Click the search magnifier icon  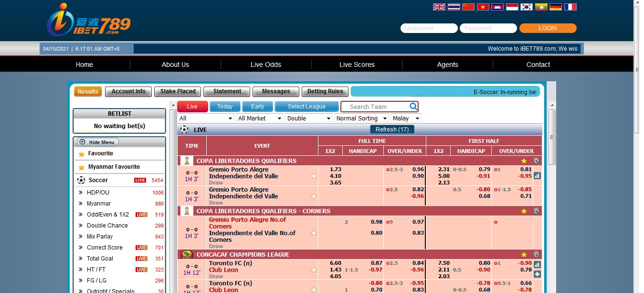(413, 107)
